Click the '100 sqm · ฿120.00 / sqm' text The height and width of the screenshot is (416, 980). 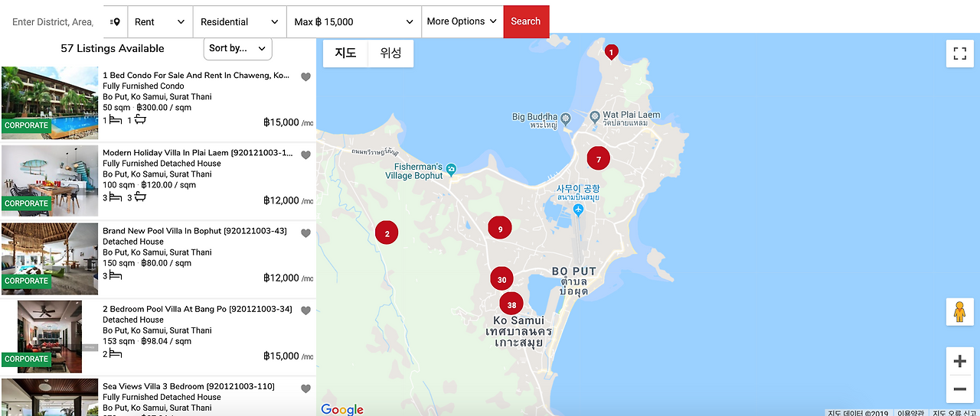pos(149,185)
